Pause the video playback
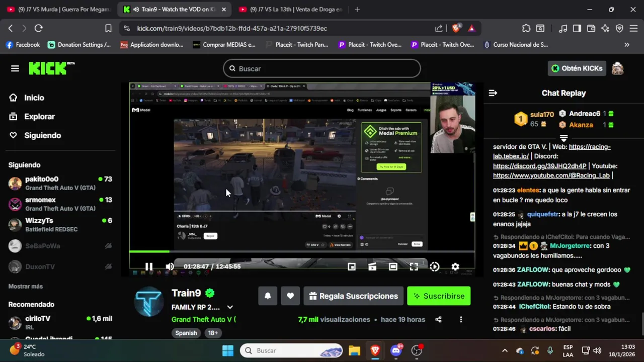 pos(149,266)
